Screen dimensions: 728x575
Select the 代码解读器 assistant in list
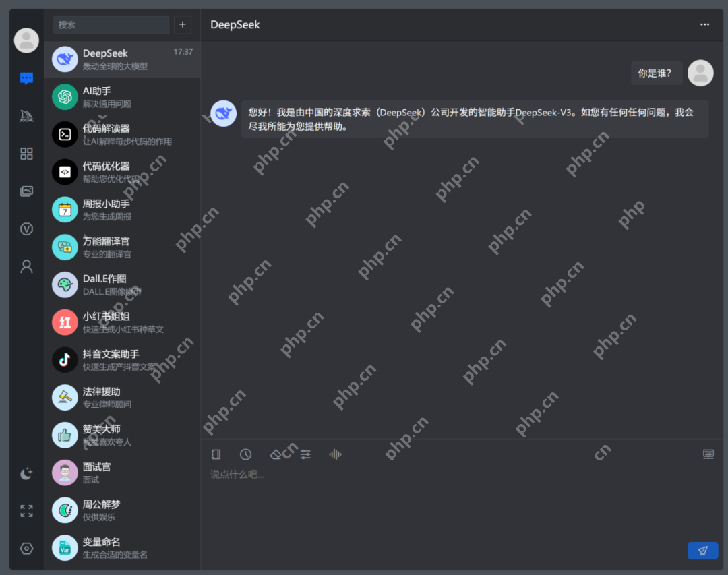pos(123,135)
